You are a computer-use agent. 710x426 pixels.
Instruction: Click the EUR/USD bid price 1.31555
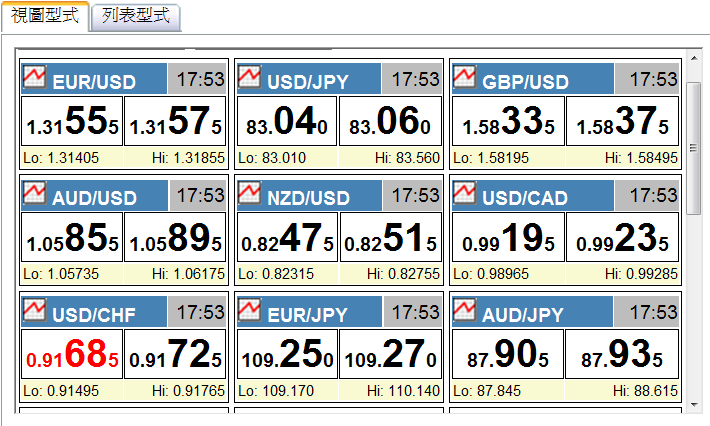(x=72, y=121)
